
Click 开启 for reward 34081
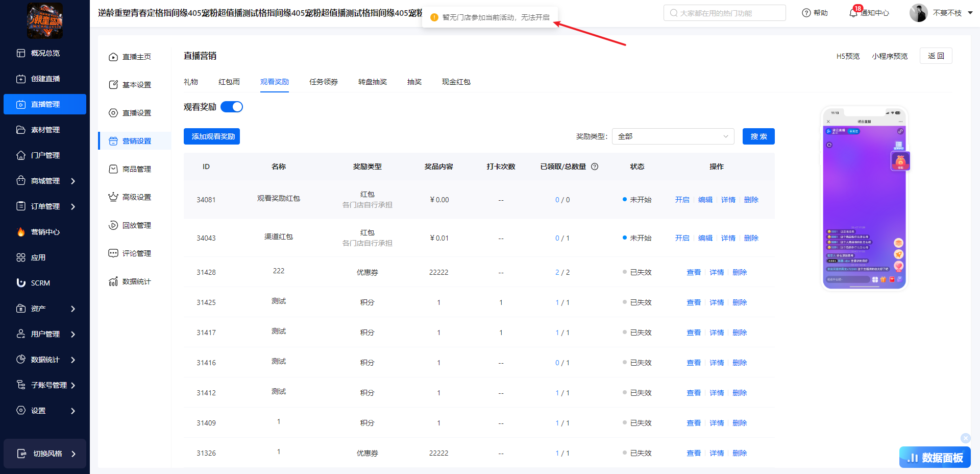682,200
